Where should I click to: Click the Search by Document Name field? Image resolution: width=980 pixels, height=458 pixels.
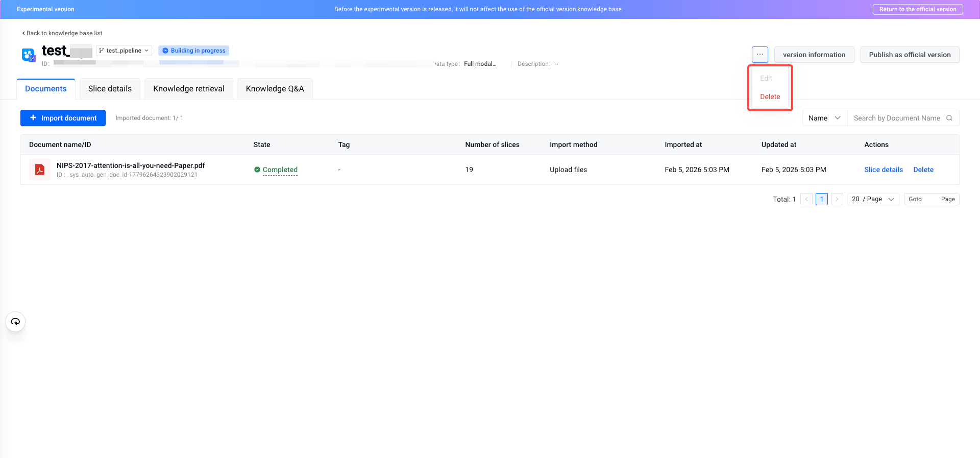(896, 118)
